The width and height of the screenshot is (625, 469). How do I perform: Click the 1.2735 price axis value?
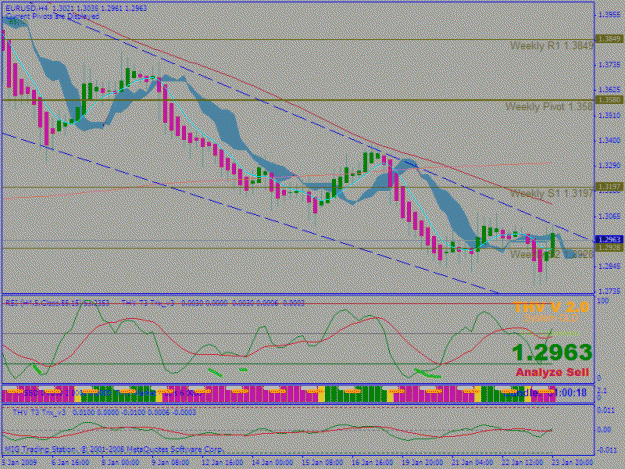pos(609,291)
